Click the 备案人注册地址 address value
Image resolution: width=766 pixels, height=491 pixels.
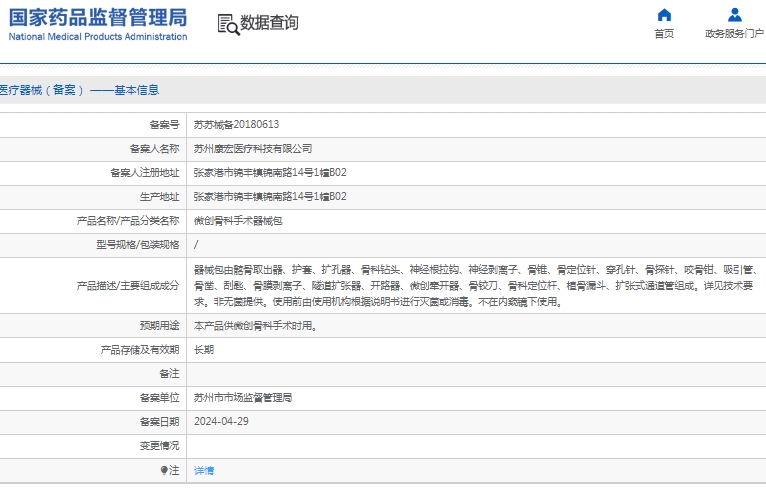pyautogui.click(x=270, y=172)
